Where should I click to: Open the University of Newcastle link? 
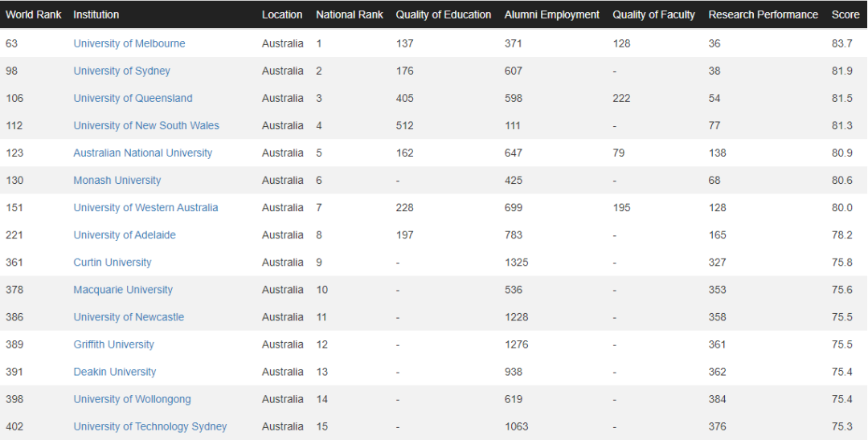click(x=129, y=316)
